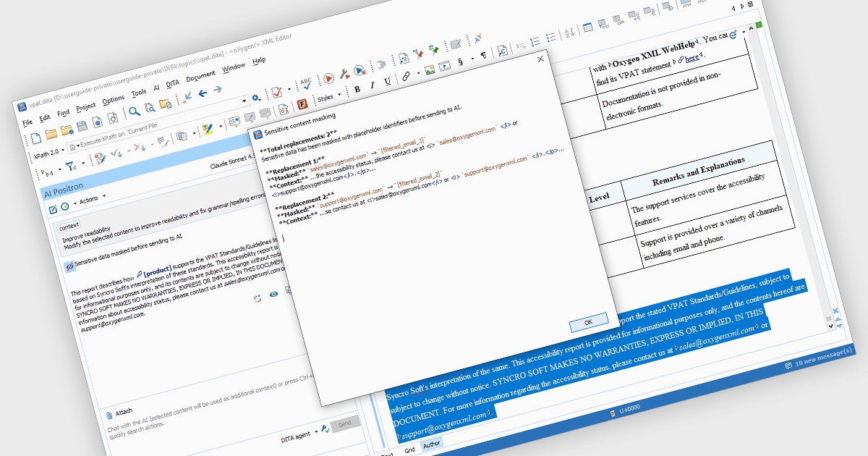Screen dimensions: 868x456
Task: Click the Add Comment speech bubble icon
Action: pyautogui.click(x=234, y=122)
